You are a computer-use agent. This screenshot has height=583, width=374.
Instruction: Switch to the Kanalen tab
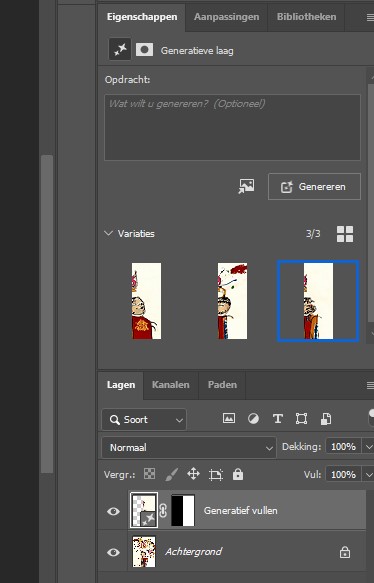(171, 385)
